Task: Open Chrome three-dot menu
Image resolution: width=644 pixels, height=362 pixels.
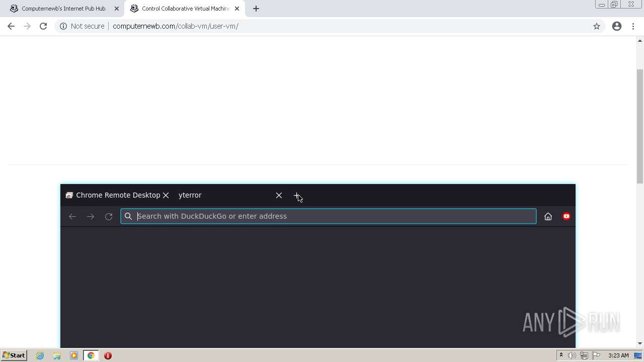Action: click(633, 26)
